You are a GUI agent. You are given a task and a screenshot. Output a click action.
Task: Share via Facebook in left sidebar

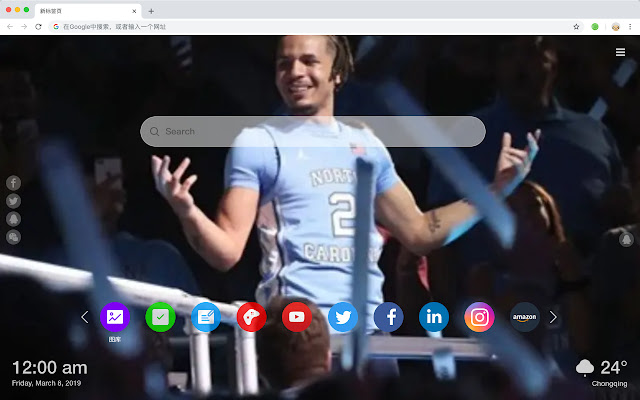pos(13,183)
